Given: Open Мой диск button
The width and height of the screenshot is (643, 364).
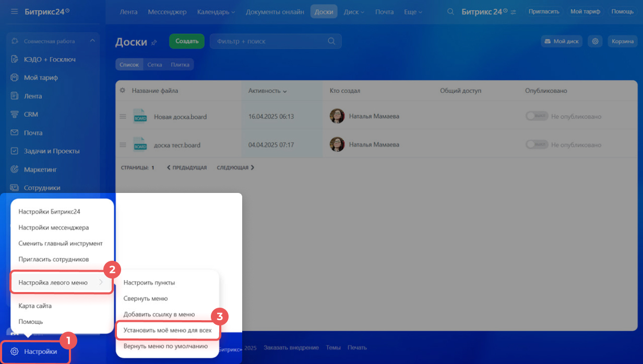Looking at the screenshot, I should tap(562, 41).
